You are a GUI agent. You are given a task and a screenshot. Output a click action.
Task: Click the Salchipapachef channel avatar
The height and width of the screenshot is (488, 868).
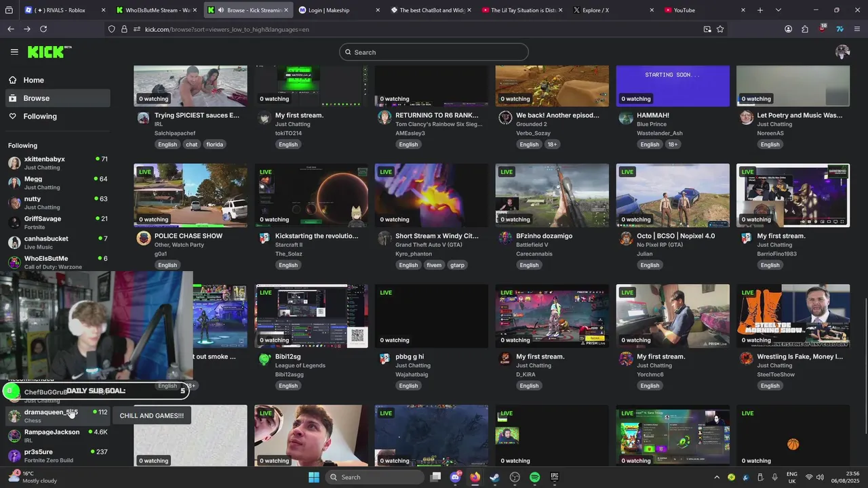pyautogui.click(x=143, y=117)
